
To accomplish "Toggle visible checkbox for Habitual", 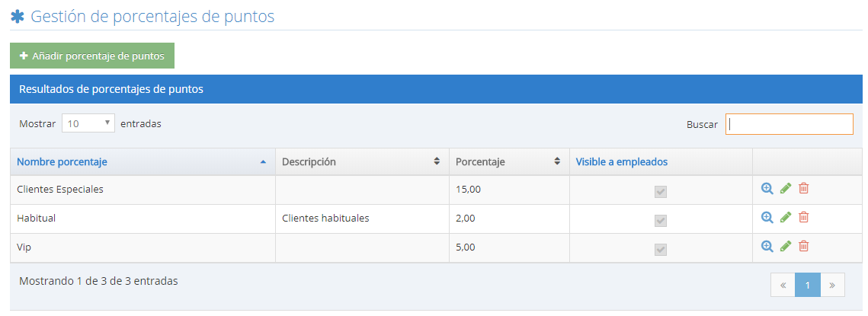I will pos(661,220).
